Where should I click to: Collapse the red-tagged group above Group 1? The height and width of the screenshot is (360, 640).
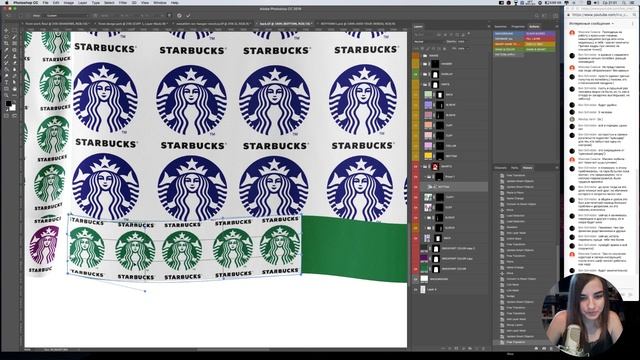[421, 167]
